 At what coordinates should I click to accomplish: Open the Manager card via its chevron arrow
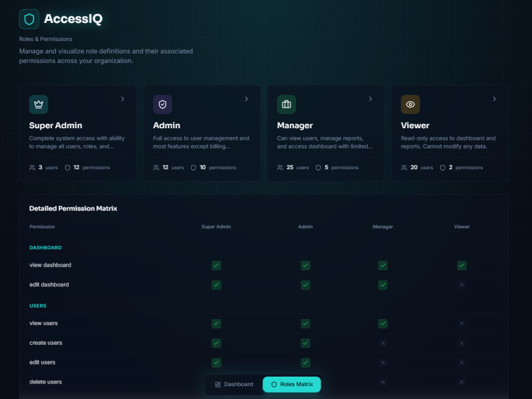coord(370,98)
